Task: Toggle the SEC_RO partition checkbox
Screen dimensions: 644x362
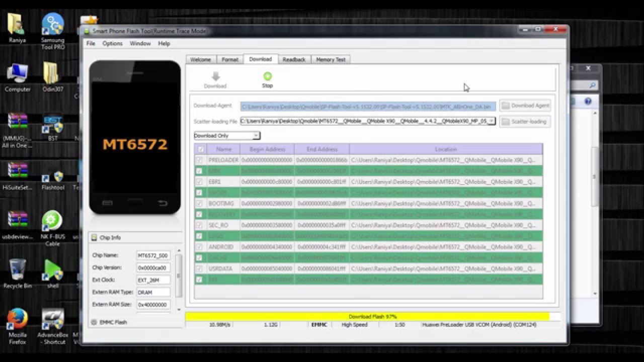Action: click(x=199, y=225)
